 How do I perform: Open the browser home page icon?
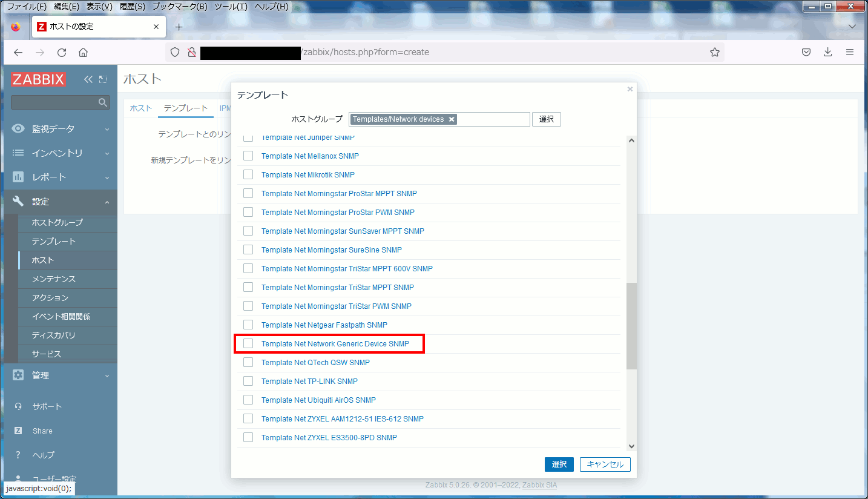(84, 52)
